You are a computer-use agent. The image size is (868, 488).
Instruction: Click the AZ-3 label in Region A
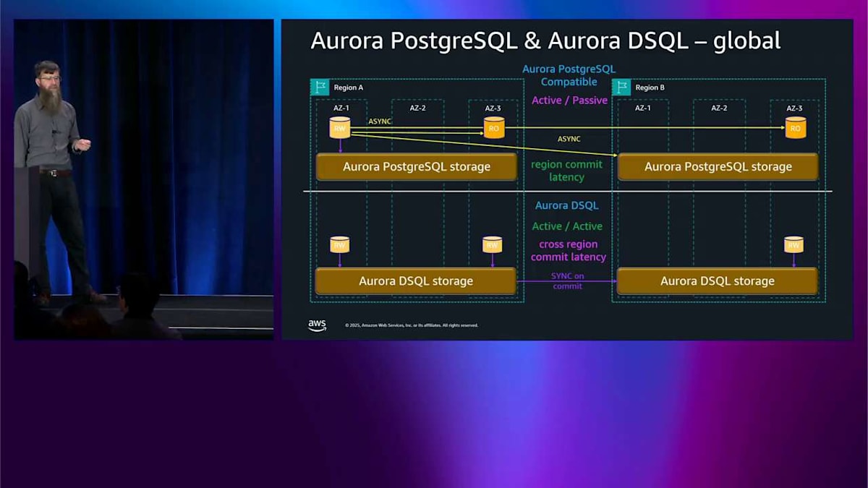point(493,108)
